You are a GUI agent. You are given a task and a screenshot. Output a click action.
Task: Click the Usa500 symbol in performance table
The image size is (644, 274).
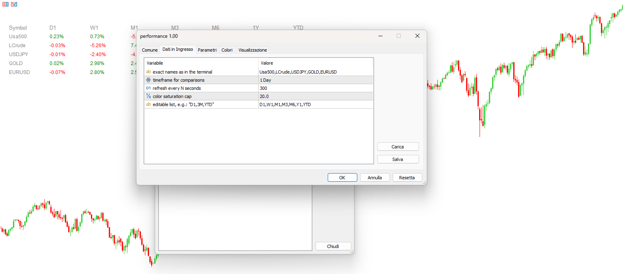point(18,37)
